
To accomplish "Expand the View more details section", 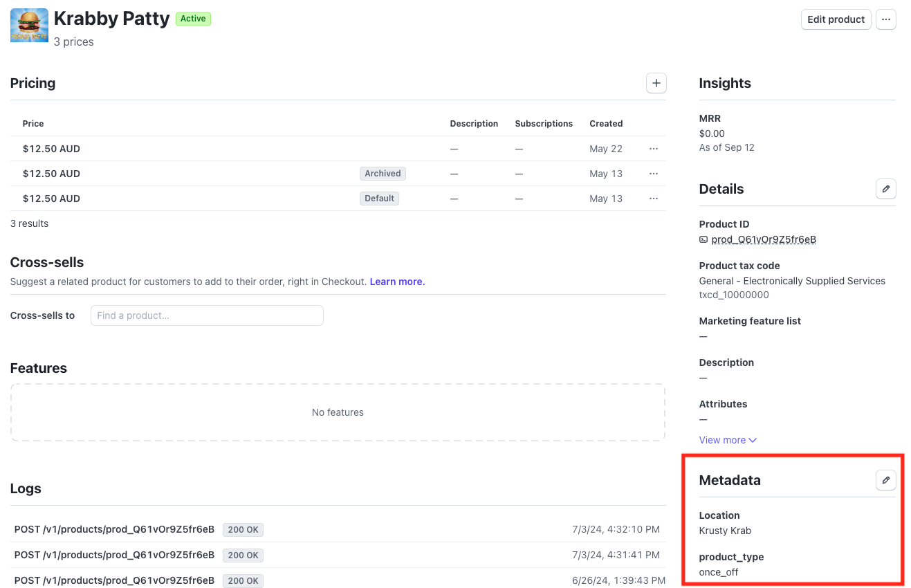I will (x=728, y=440).
